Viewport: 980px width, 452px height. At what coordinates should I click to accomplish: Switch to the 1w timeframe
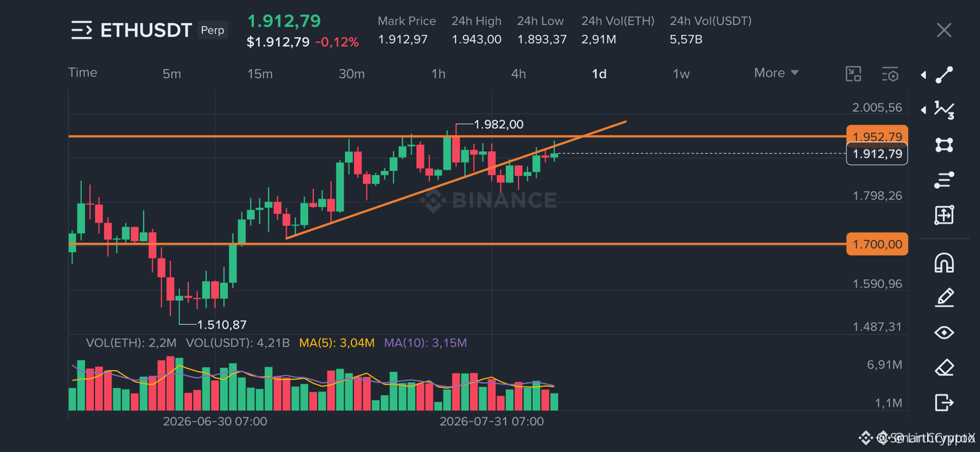tap(681, 74)
